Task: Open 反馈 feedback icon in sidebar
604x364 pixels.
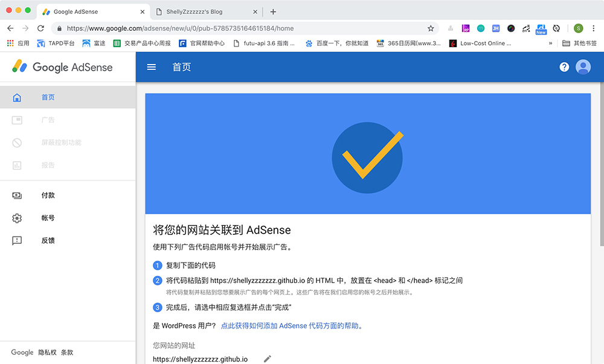Action: tap(17, 241)
